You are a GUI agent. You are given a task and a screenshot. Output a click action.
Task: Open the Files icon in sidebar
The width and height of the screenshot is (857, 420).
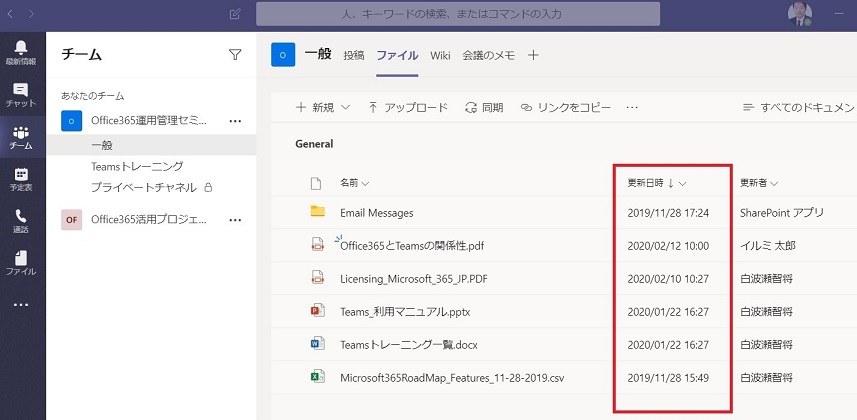[21, 263]
